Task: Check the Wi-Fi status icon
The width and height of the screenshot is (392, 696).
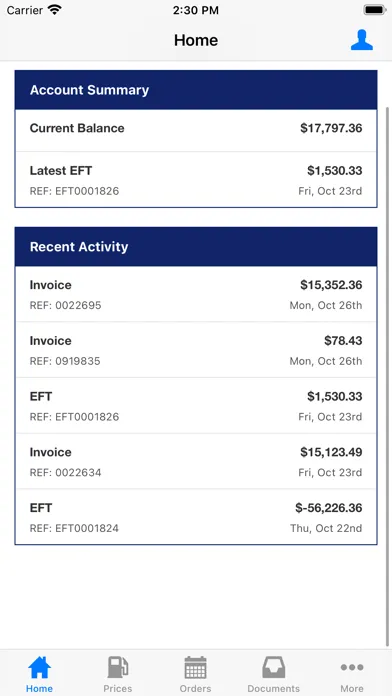Action: [55, 10]
